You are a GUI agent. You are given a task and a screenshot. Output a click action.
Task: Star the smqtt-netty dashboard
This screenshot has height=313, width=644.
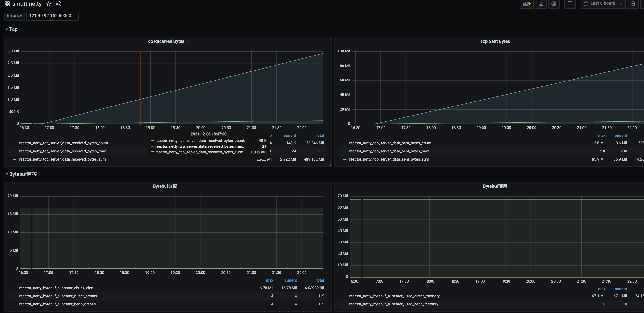click(x=48, y=4)
